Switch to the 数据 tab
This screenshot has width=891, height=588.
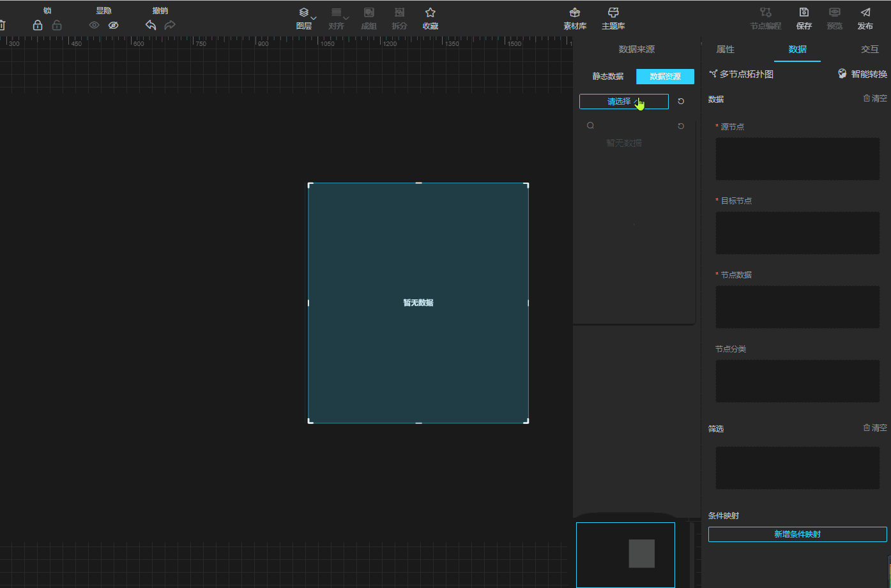pyautogui.click(x=797, y=49)
